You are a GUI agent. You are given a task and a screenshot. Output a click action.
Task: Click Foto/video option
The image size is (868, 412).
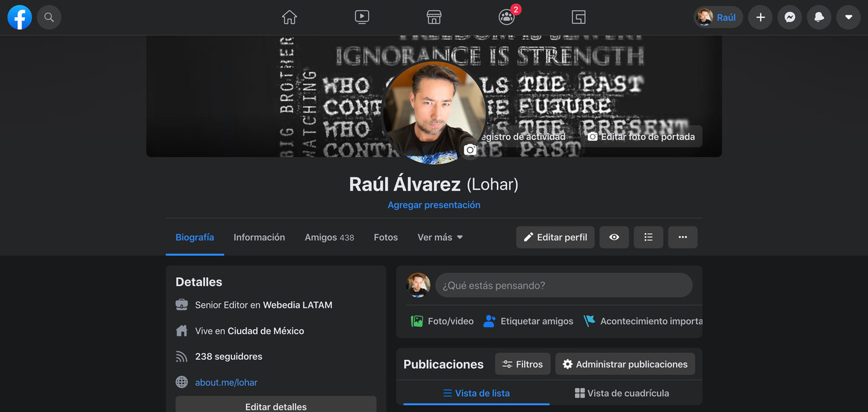(442, 321)
